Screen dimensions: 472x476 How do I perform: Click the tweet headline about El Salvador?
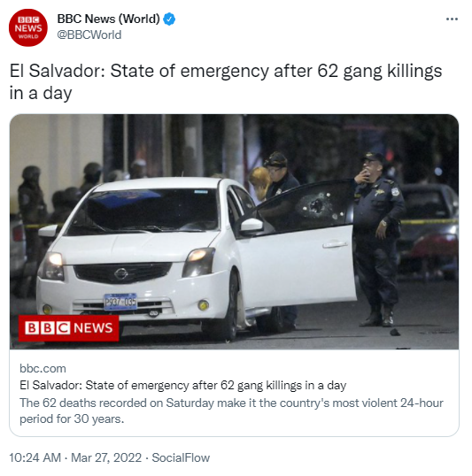pyautogui.click(x=226, y=81)
